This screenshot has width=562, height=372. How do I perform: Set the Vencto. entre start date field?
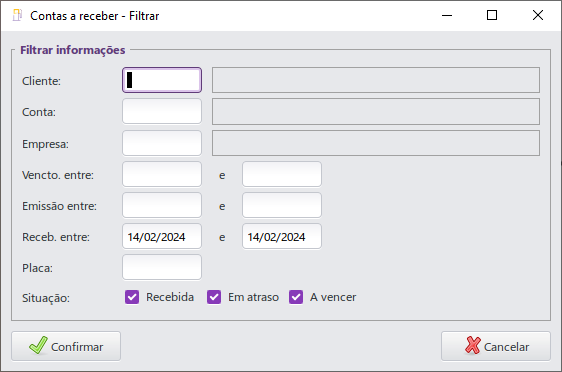tap(162, 174)
